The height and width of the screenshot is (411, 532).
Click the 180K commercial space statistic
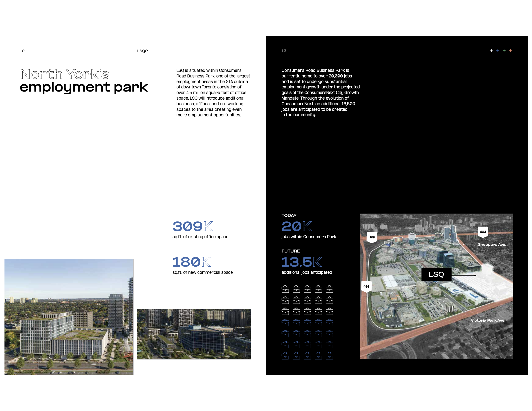[192, 262]
